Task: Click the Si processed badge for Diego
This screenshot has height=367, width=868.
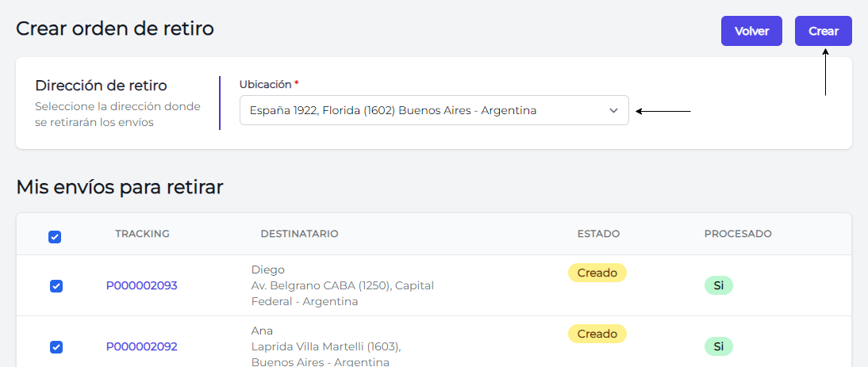Action: pos(718,285)
